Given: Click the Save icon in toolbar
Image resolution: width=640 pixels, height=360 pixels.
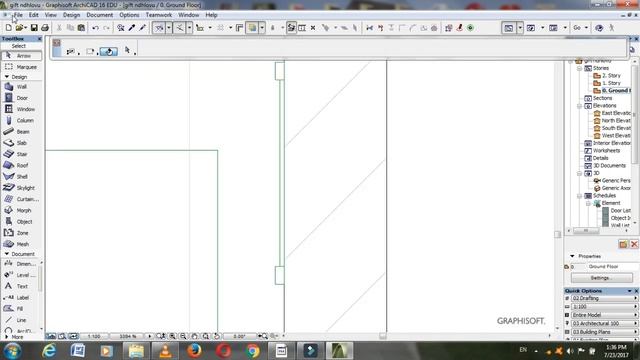Looking at the screenshot, I should tap(34, 28).
